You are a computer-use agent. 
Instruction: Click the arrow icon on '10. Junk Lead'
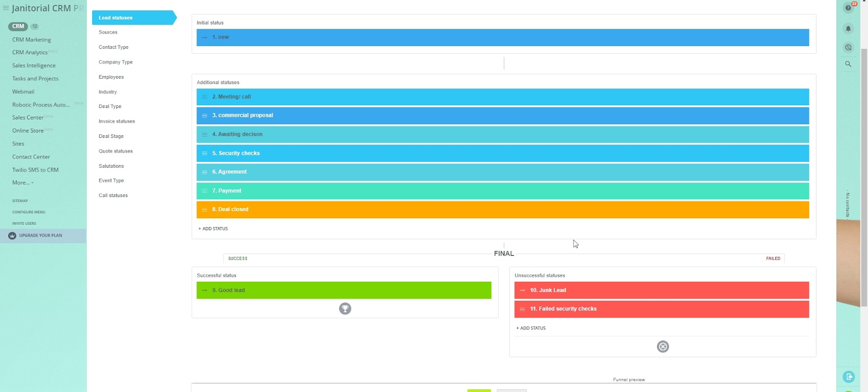click(522, 290)
